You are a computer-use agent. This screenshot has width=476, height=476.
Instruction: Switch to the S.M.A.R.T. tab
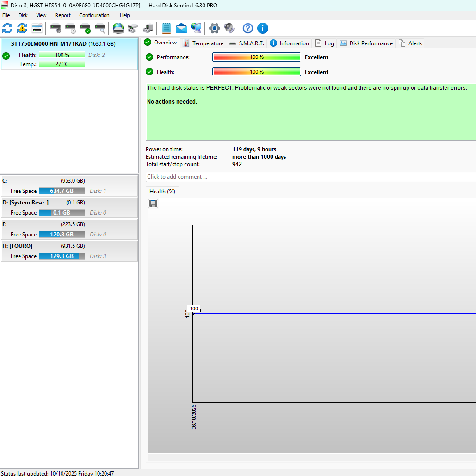point(247,43)
